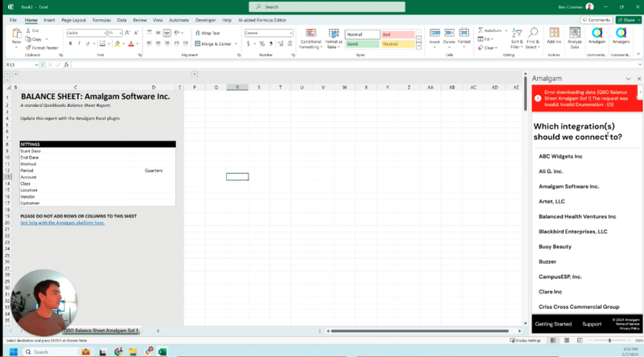Select the ABC Widgets Inc integration
Viewport: 644px width, 357px height.
tap(560, 156)
